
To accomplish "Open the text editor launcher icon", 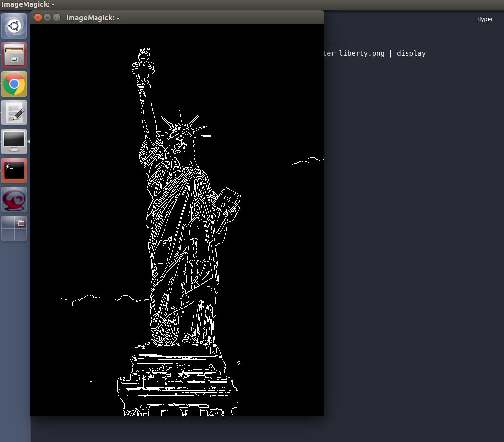I will pyautogui.click(x=14, y=113).
